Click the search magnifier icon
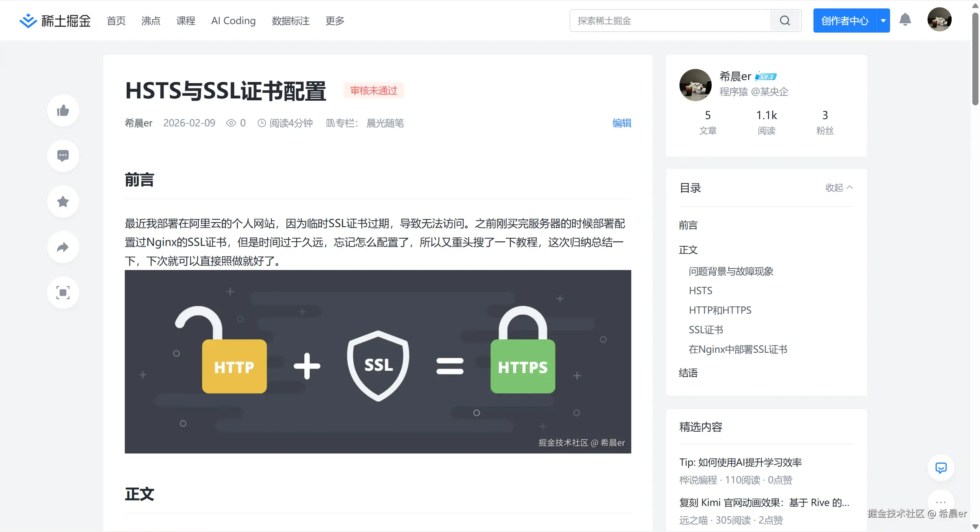This screenshot has height=532, width=980. pos(785,20)
